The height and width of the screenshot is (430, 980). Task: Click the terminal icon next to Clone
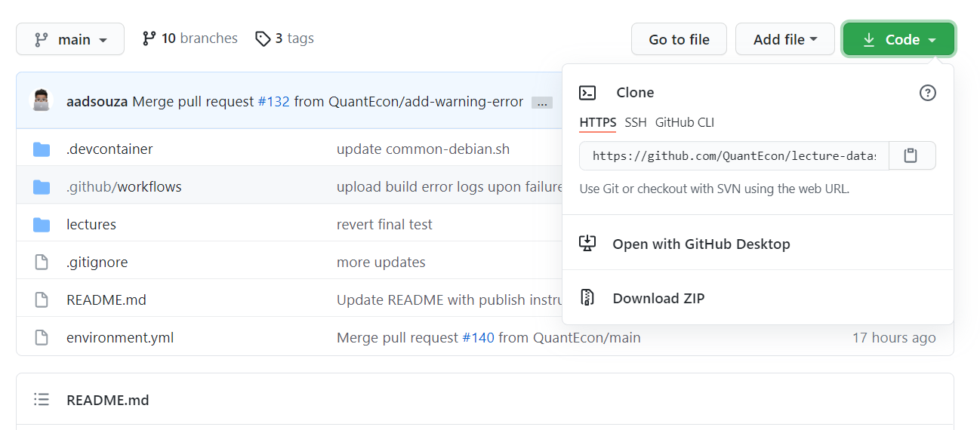(587, 93)
